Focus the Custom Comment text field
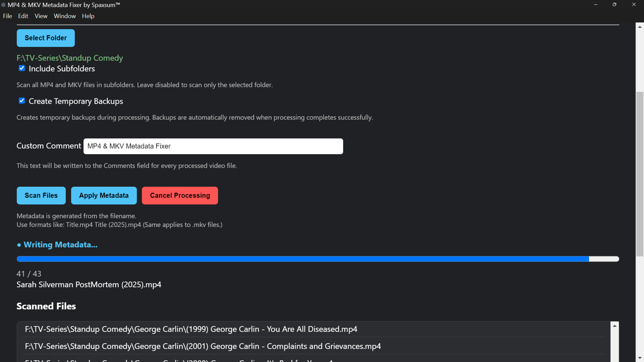644x362 pixels. click(x=213, y=146)
